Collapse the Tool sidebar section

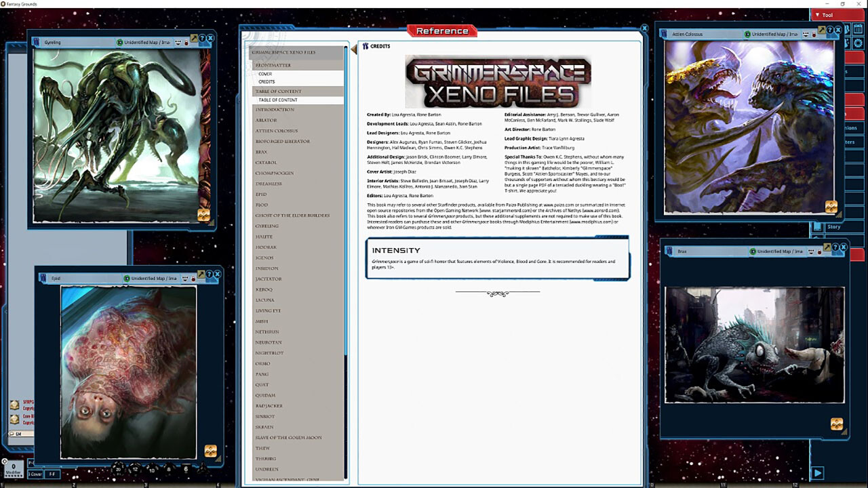click(x=818, y=15)
